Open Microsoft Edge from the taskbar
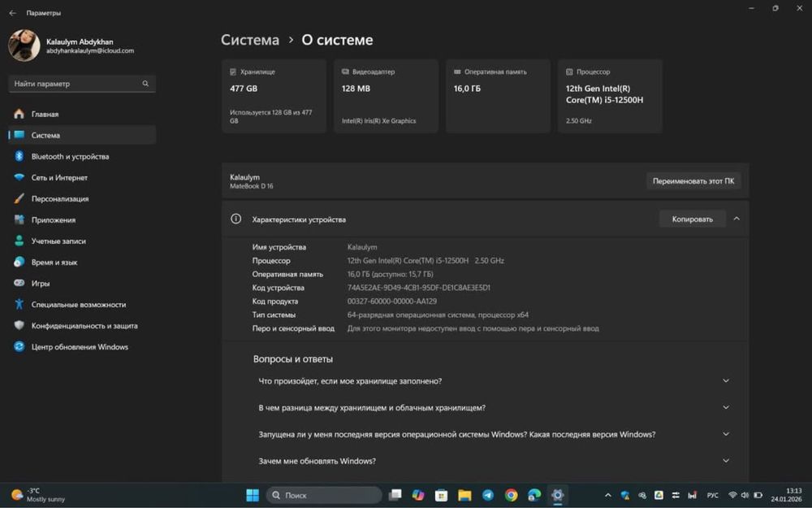Image resolution: width=812 pixels, height=508 pixels. point(534,496)
